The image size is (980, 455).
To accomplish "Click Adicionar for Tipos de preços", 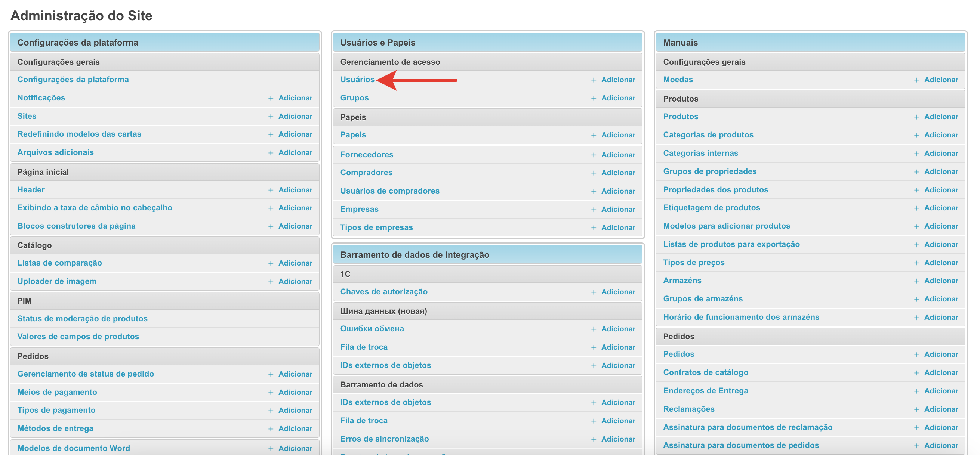I will (941, 263).
